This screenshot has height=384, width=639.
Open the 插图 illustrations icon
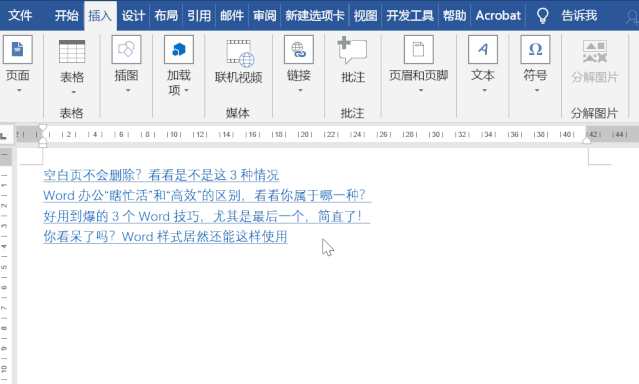pos(126,49)
